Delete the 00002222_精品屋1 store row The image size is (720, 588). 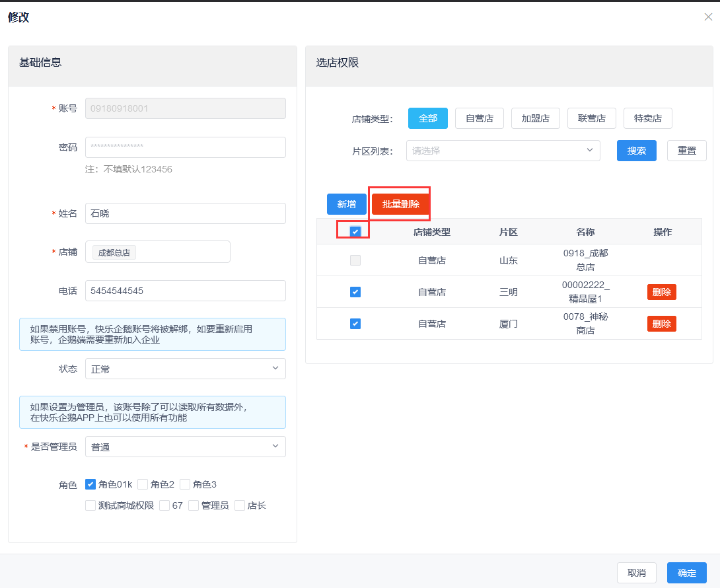661,292
